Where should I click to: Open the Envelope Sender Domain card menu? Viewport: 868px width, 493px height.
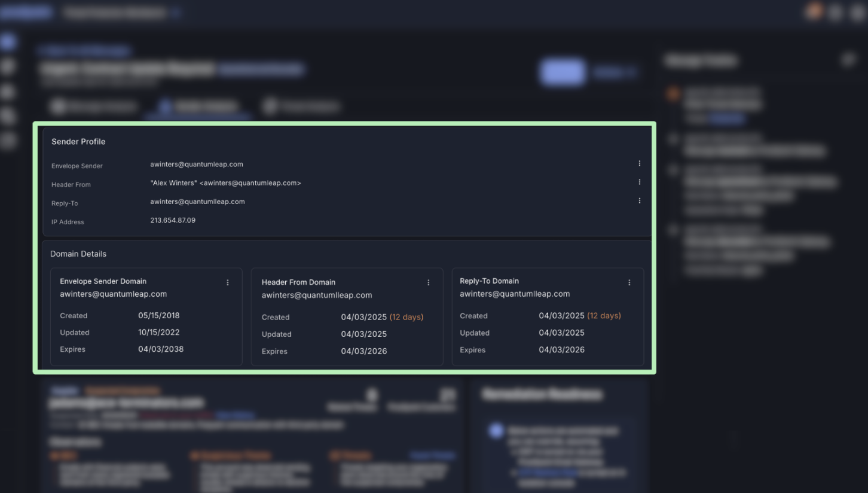click(228, 282)
